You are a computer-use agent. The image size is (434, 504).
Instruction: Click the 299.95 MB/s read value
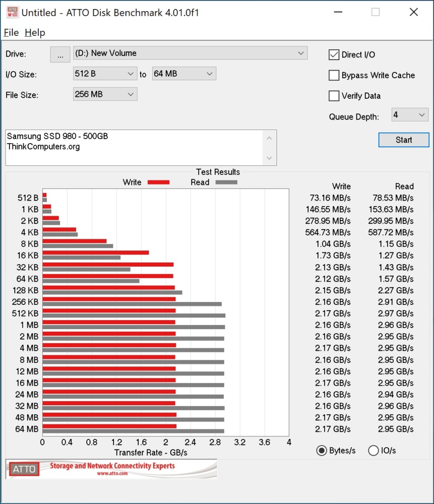391,221
